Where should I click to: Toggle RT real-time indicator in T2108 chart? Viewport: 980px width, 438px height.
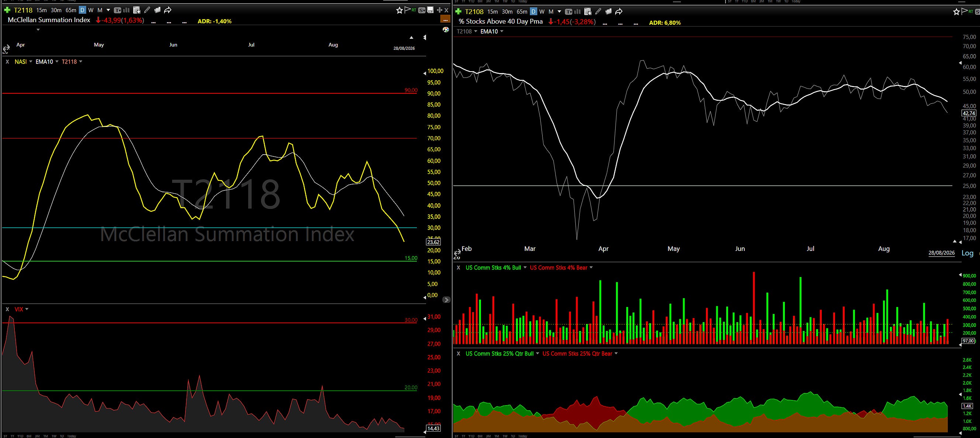pos(970,11)
